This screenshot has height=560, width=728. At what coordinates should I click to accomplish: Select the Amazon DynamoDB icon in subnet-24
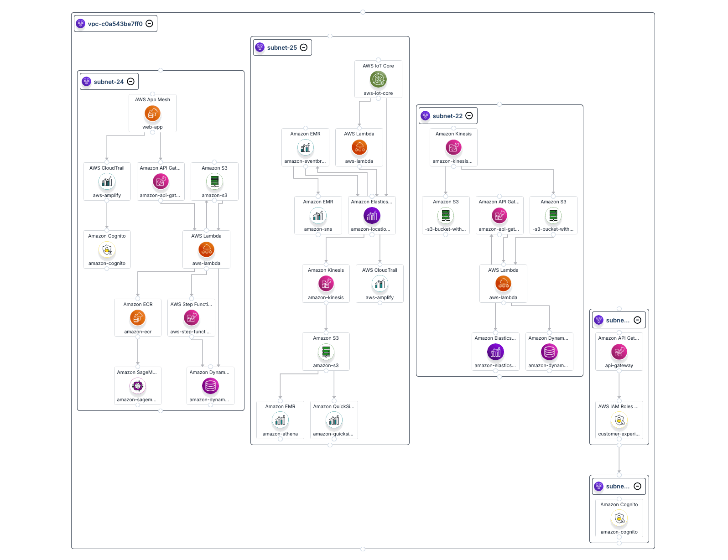pos(210,386)
